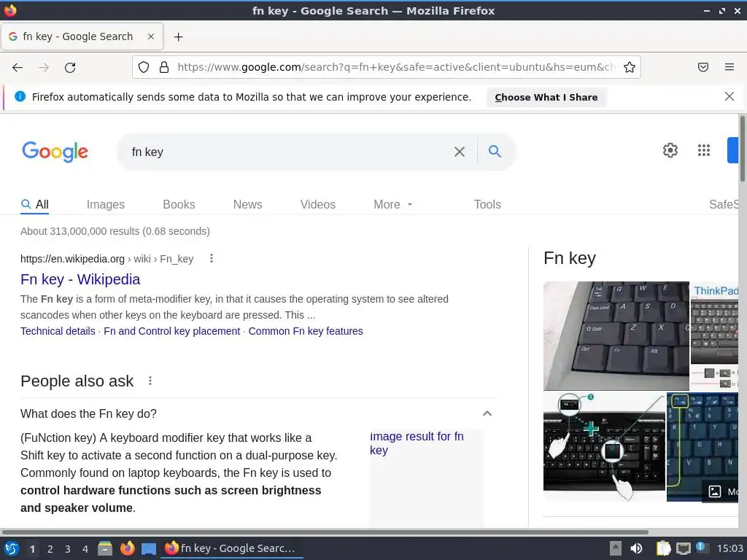Screen dimensions: 747x560
Task: Select the All results tab
Action: tap(35, 204)
